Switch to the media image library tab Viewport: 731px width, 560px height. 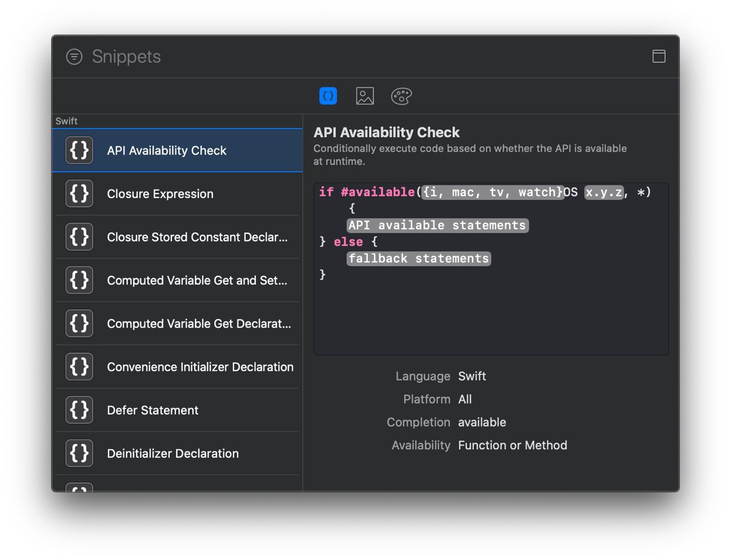(x=365, y=96)
